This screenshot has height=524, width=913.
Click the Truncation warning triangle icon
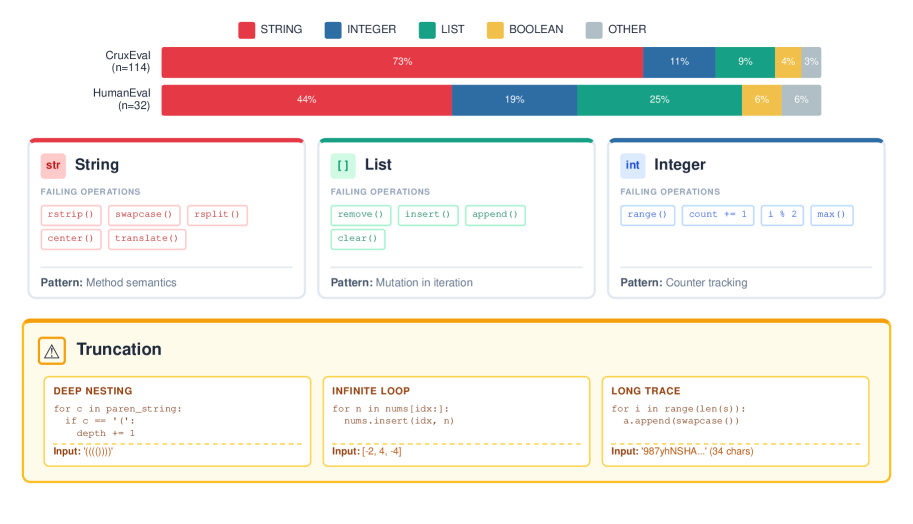click(52, 350)
